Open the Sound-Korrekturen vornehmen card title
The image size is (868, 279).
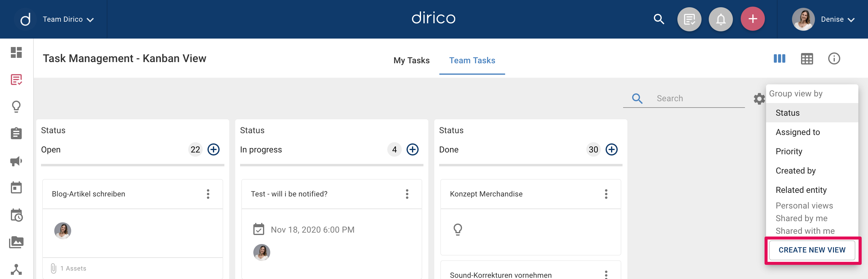(x=501, y=275)
